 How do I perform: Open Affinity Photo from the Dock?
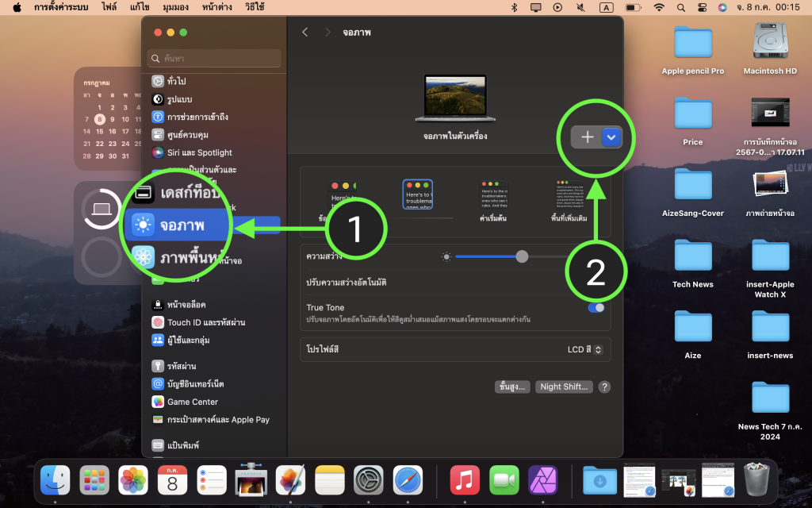pyautogui.click(x=544, y=480)
